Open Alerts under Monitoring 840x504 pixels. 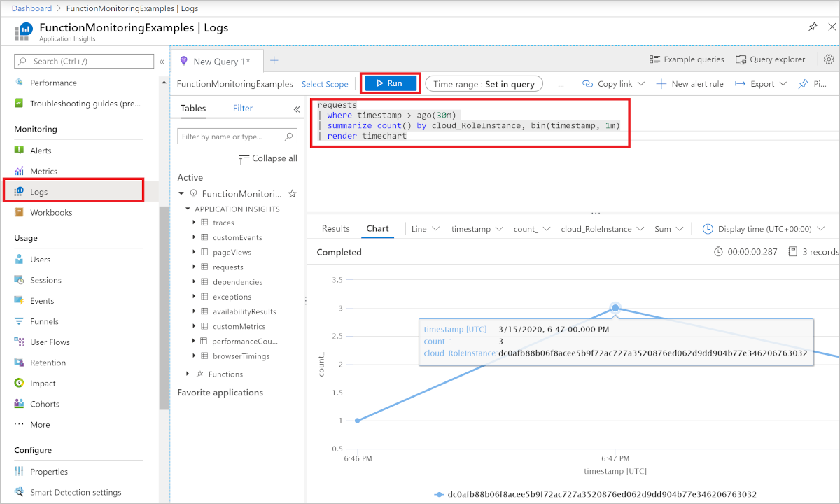pyautogui.click(x=42, y=150)
